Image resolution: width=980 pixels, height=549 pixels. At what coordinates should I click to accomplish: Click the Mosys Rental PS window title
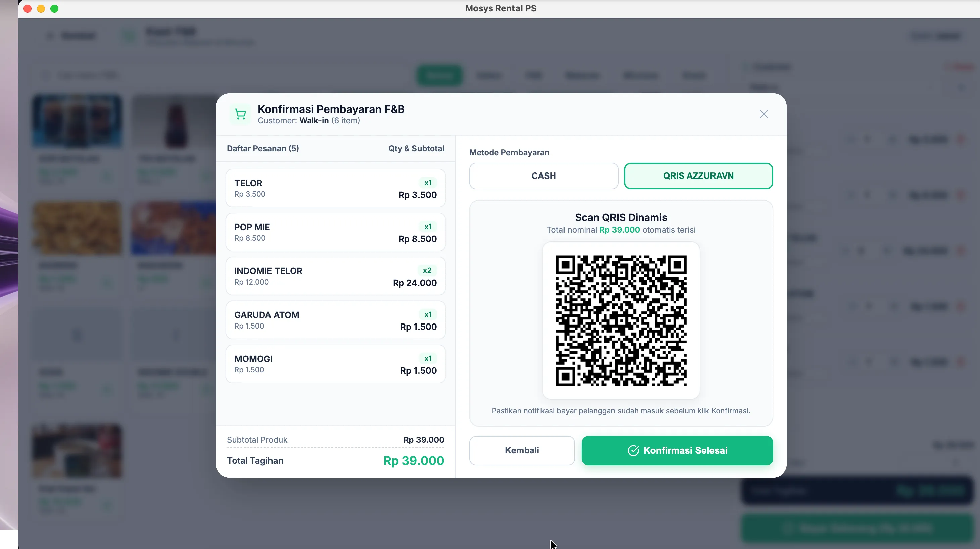pyautogui.click(x=501, y=8)
